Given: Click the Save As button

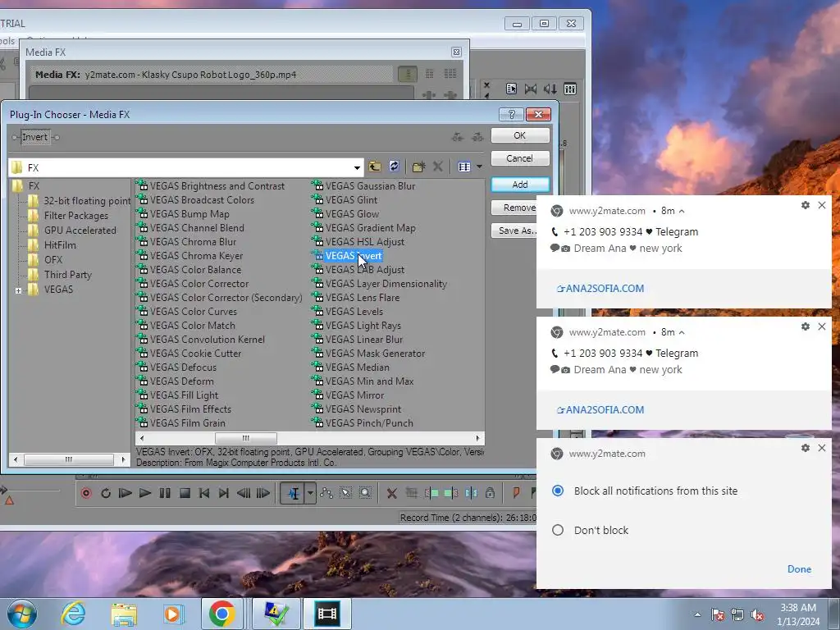Looking at the screenshot, I should tap(514, 231).
